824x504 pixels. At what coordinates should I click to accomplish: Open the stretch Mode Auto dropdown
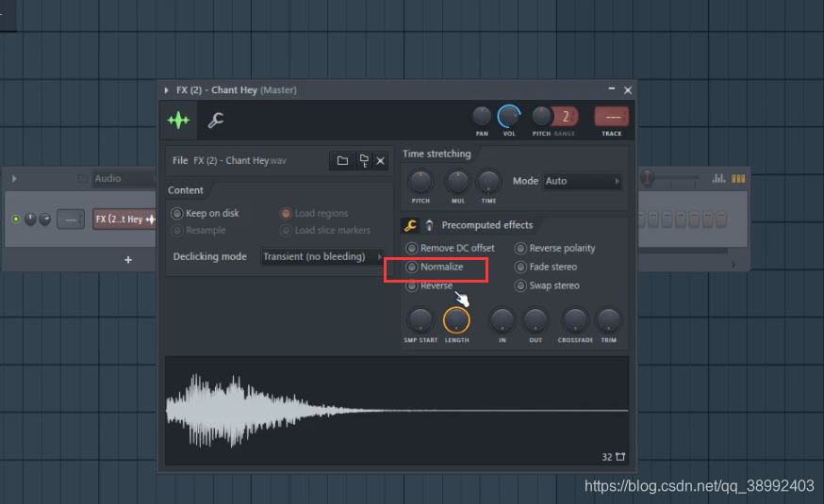pos(583,181)
